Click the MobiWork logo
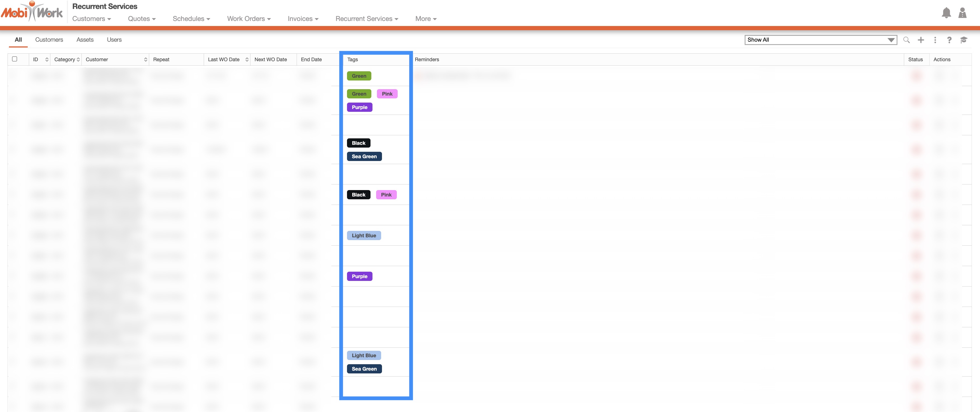The height and width of the screenshot is (412, 980). coord(32,11)
